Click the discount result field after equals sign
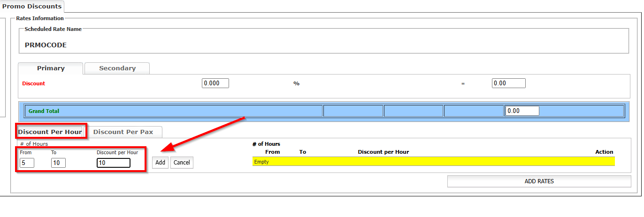 pyautogui.click(x=508, y=83)
